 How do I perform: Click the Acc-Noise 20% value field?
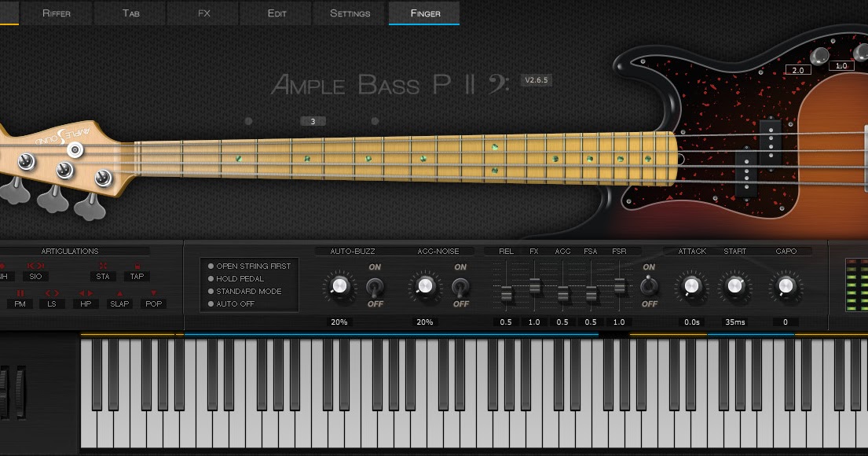(425, 322)
